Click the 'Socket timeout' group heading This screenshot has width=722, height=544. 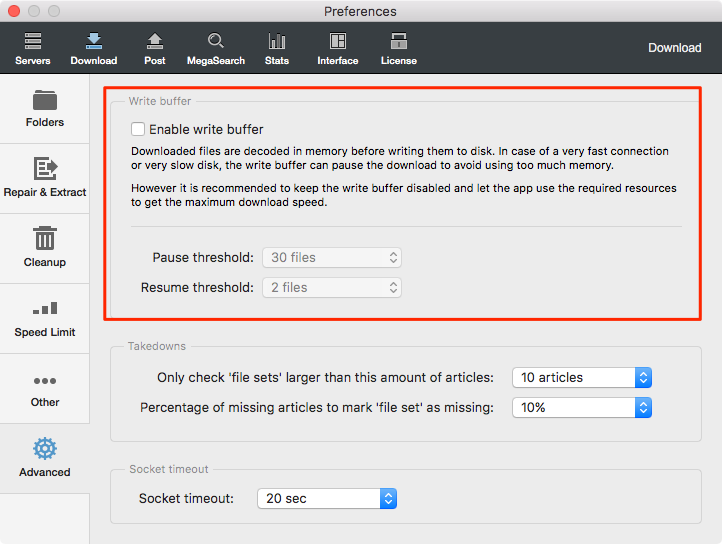pos(169,469)
